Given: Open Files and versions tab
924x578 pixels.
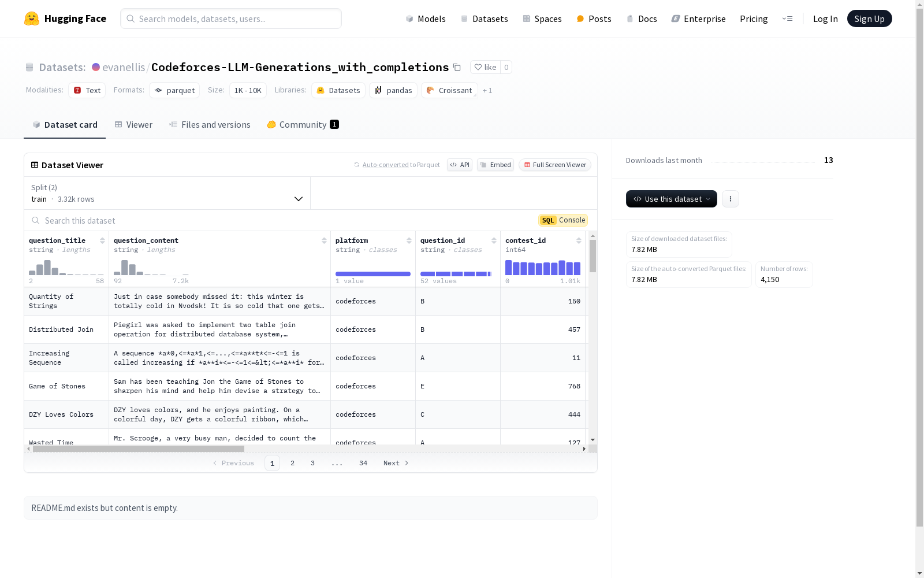Looking at the screenshot, I should pos(210,125).
